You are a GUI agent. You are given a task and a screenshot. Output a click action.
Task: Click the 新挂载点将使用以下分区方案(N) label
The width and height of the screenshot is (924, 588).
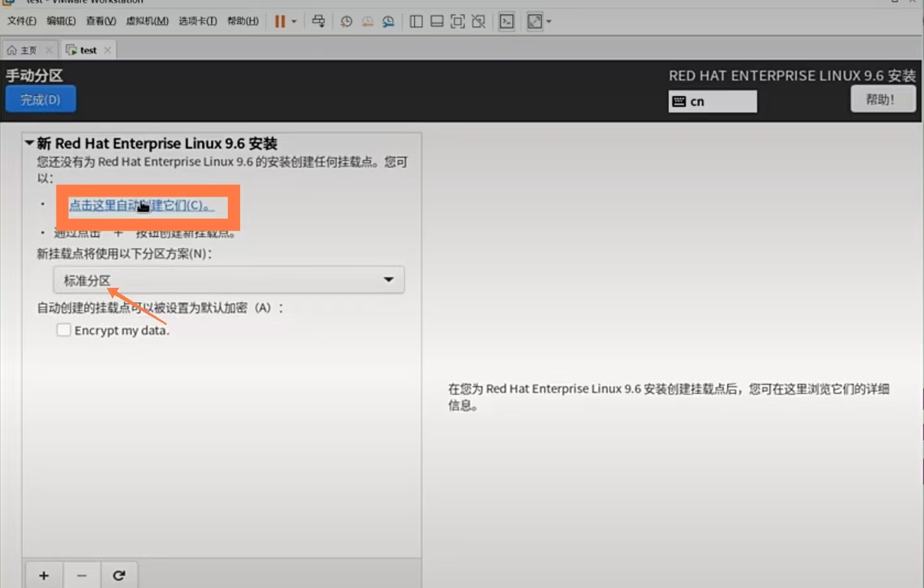[x=124, y=254]
